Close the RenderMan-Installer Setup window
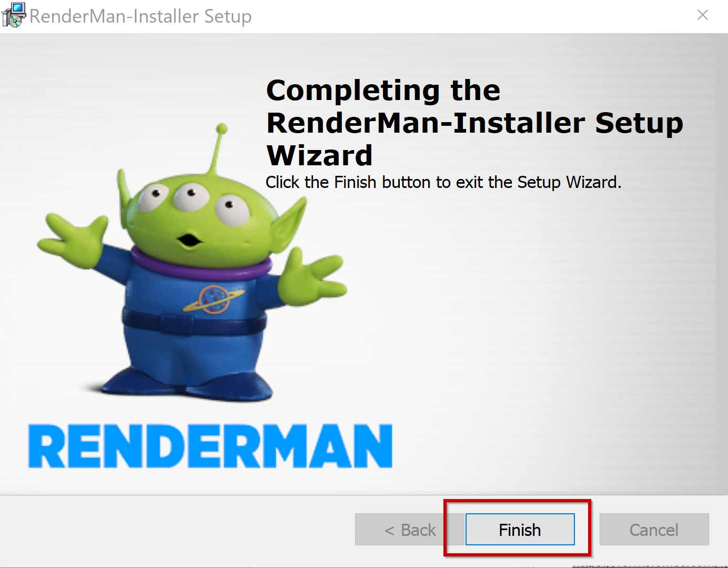 point(703,15)
